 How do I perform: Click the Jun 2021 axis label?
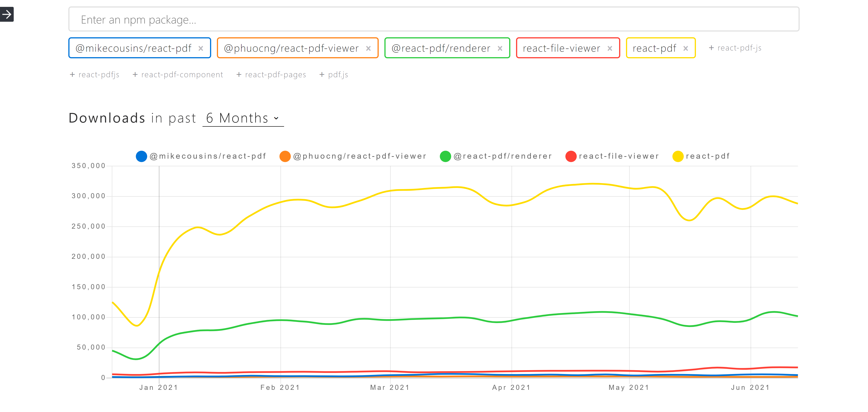tap(751, 387)
